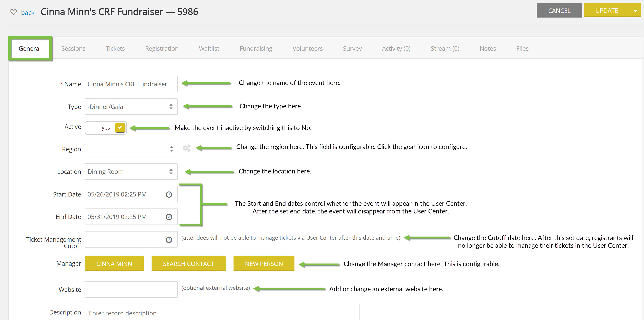This screenshot has height=320, width=644.
Task: Toggle the Active yes switch
Action: [x=106, y=128]
